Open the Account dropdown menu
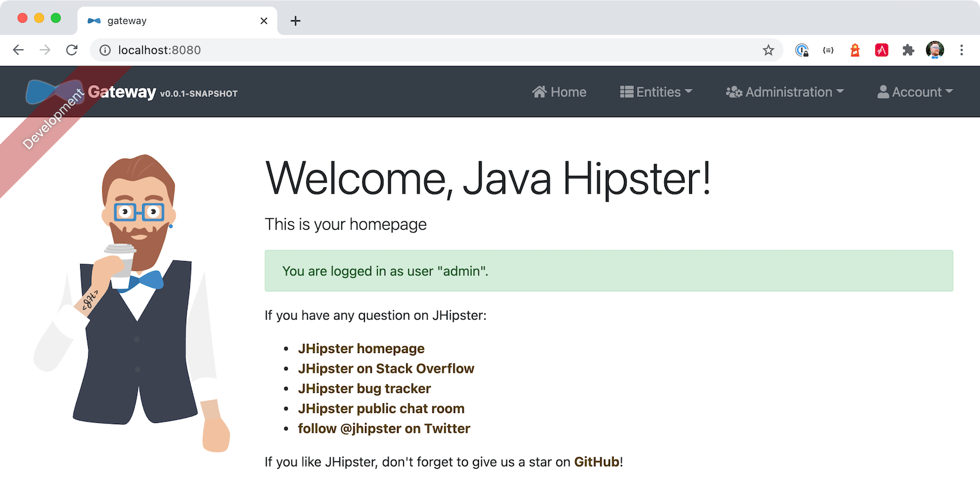980x494 pixels. click(x=915, y=92)
